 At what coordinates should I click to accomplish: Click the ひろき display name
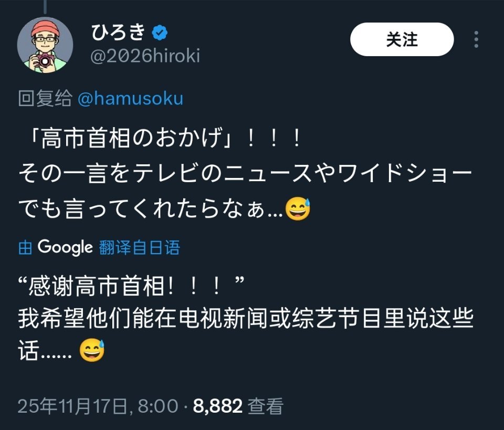coord(119,32)
